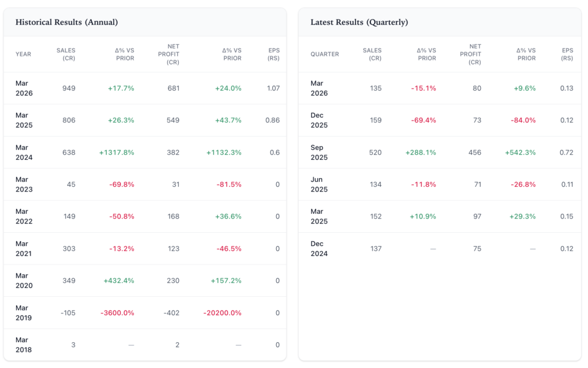Image resolution: width=588 pixels, height=368 pixels.
Task: Click EPS (RS) header in annual table
Action: click(273, 55)
